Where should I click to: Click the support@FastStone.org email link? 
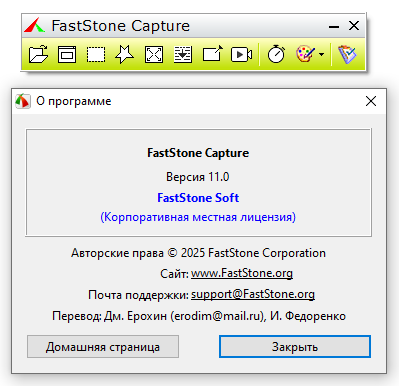tap(253, 294)
